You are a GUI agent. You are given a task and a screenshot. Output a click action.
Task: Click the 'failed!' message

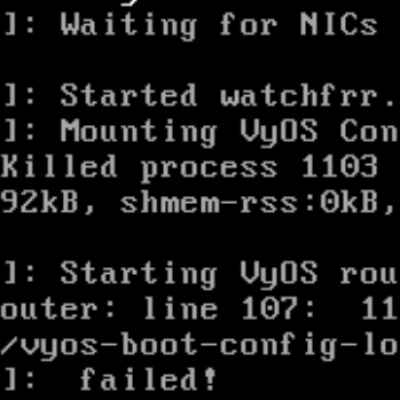[148, 379]
